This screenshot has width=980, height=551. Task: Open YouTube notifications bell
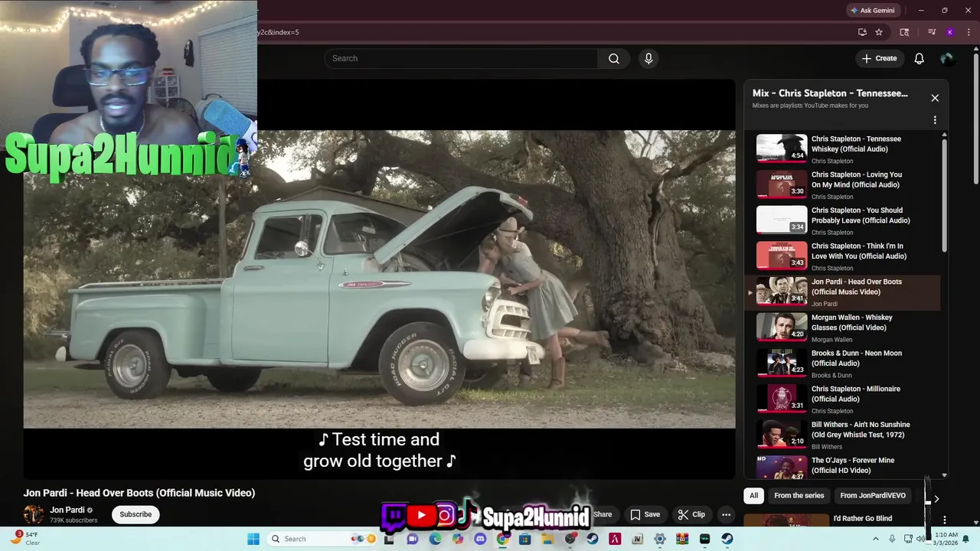[919, 58]
